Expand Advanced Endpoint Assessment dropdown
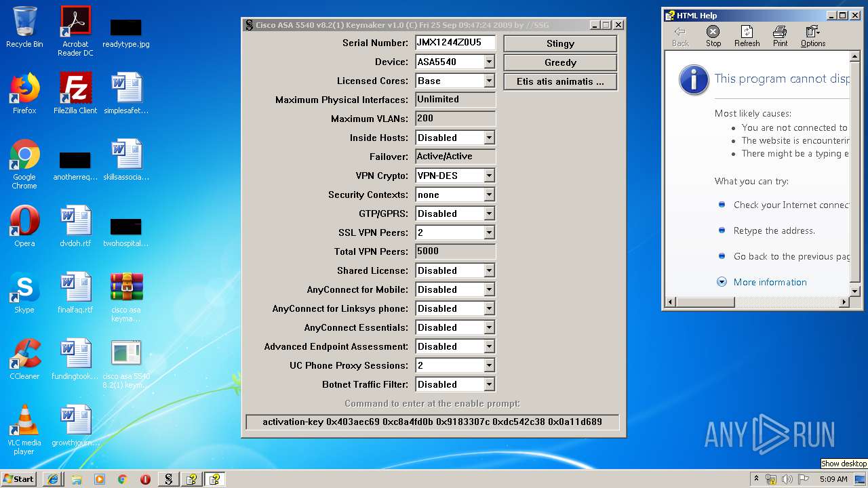Image resolution: width=868 pixels, height=488 pixels. click(x=490, y=346)
